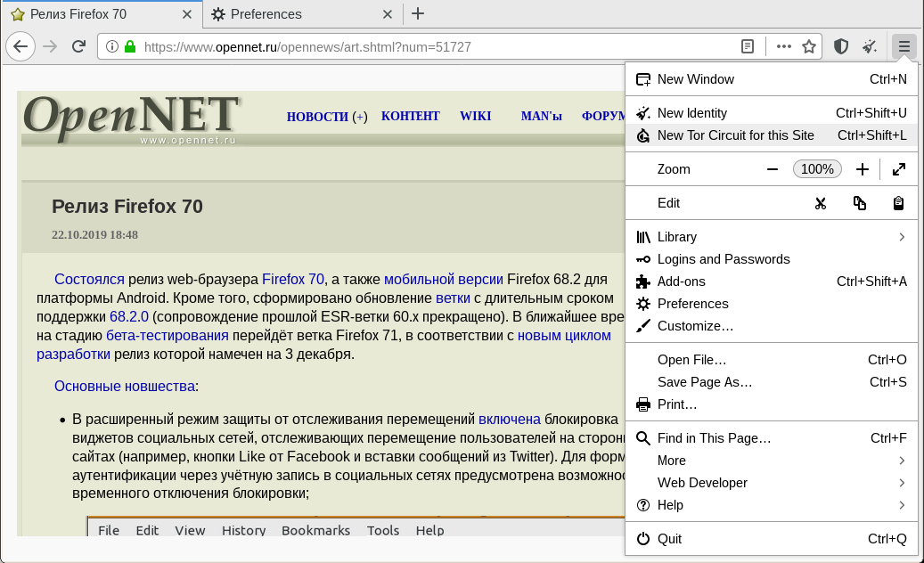Enter full screen mode from Zoom row
The height and width of the screenshot is (563, 924).
pyautogui.click(x=899, y=169)
